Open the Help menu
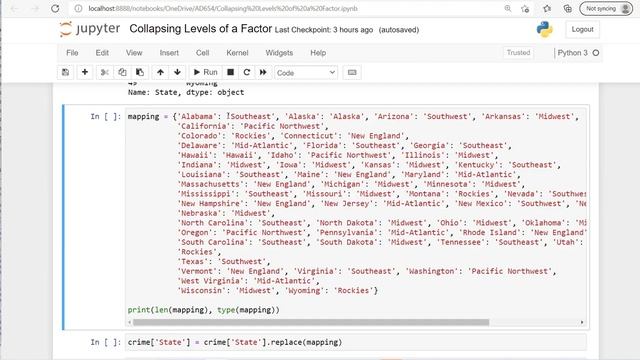 (318, 53)
